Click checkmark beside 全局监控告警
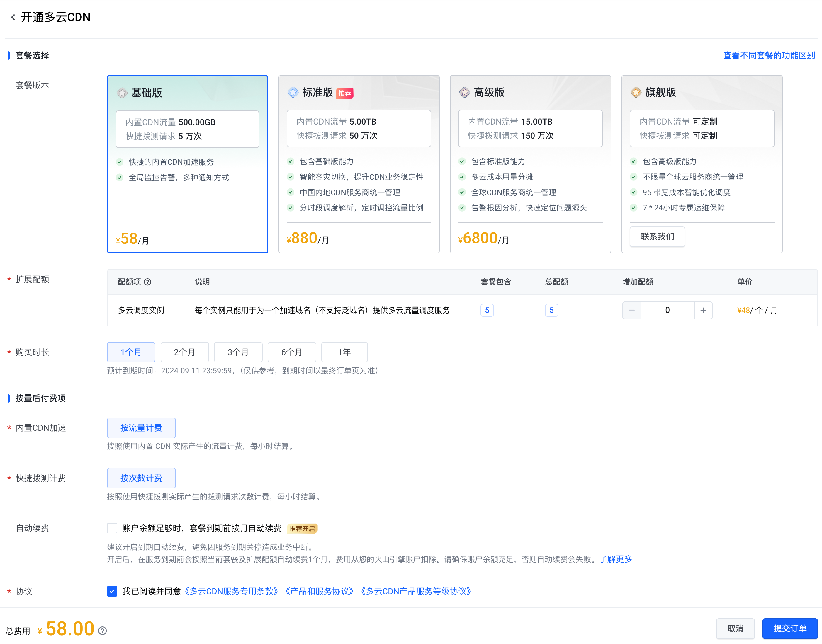 pyautogui.click(x=120, y=178)
